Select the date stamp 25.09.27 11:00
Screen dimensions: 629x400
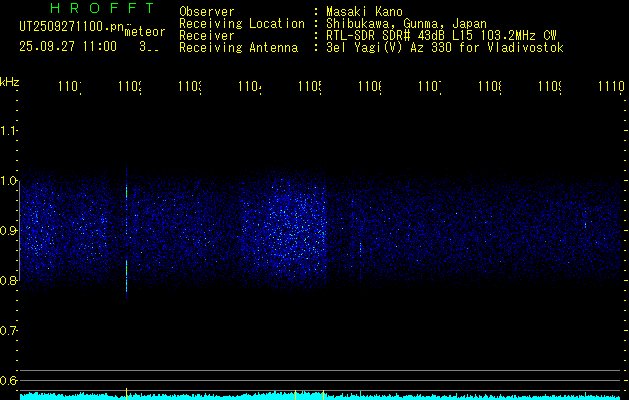tap(68, 47)
